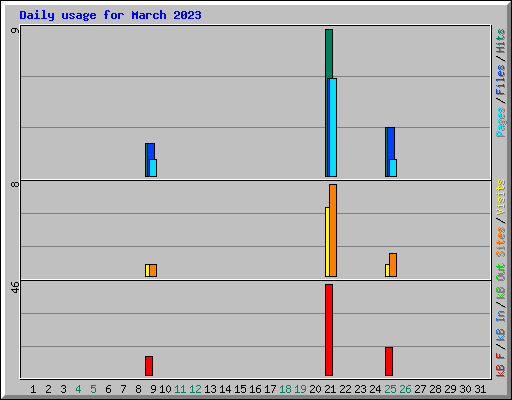Click day label 17 on x-axis
Image resolution: width=512 pixels, height=400 pixels.
click(270, 389)
